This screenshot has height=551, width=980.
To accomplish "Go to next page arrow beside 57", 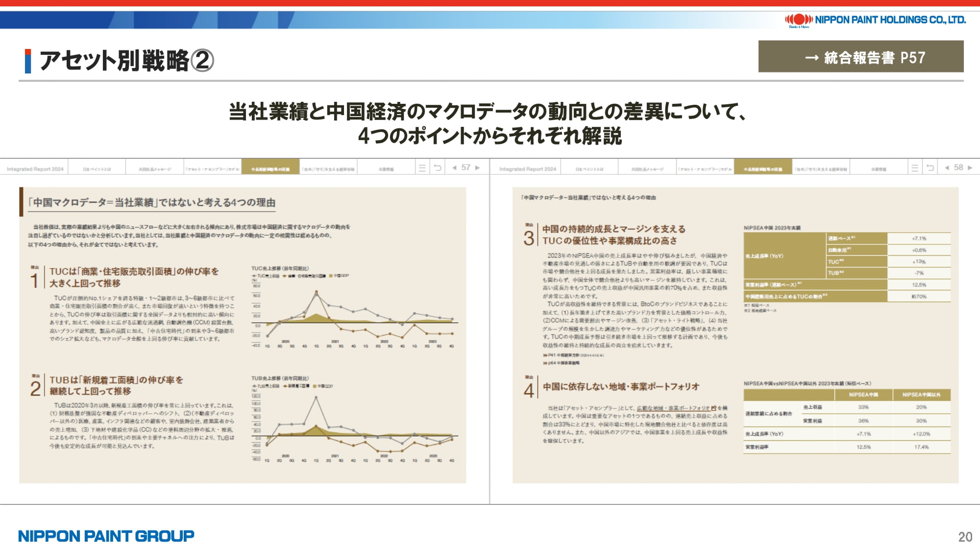I will point(477,168).
